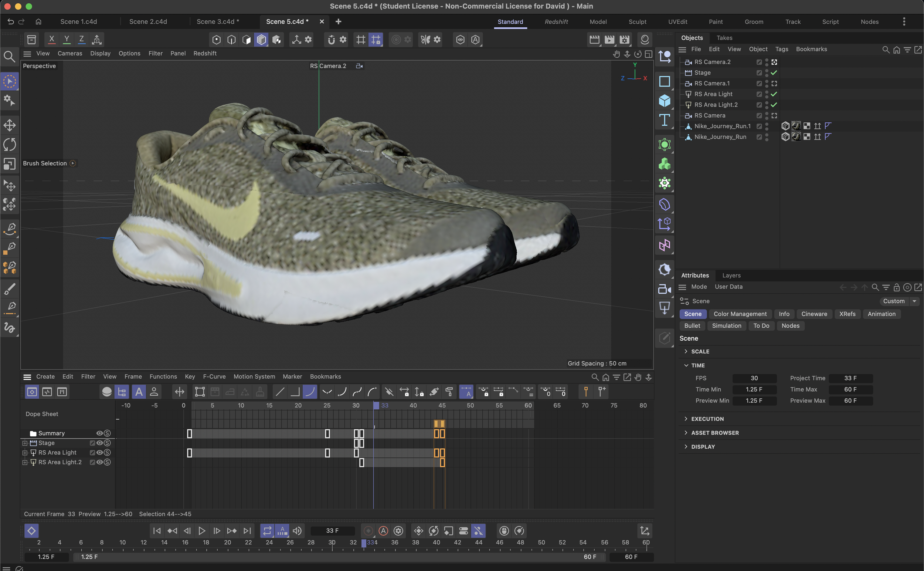The image size is (924, 571).
Task: Click the Time Max input field
Action: (x=850, y=389)
